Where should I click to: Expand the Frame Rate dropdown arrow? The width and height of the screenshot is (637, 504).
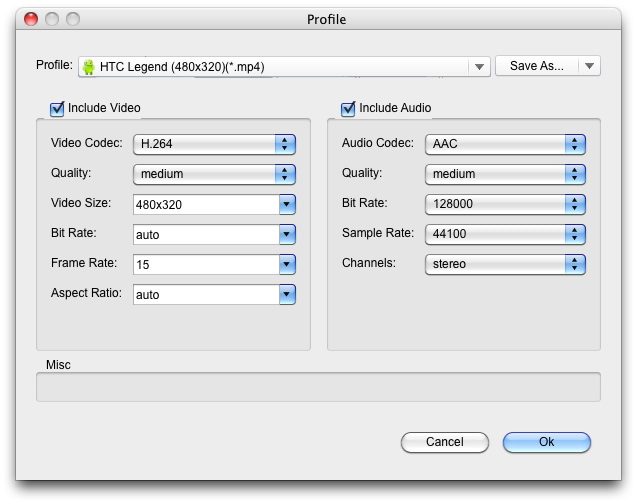[x=287, y=264]
